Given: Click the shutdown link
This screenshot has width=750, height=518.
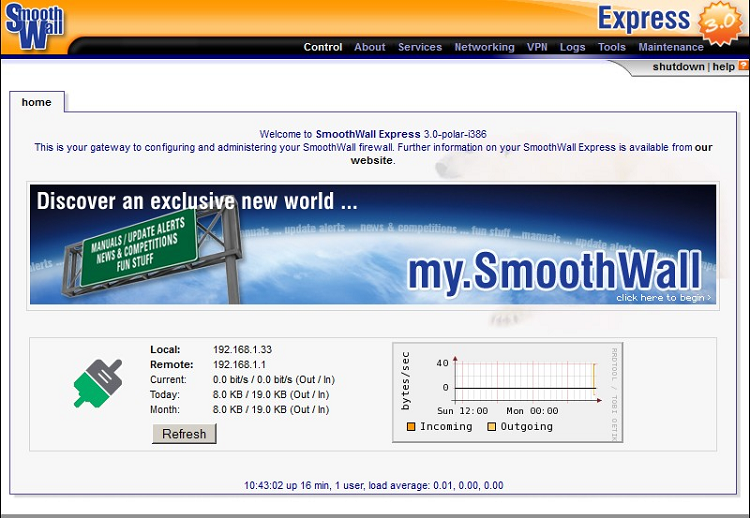Looking at the screenshot, I should 678,67.
